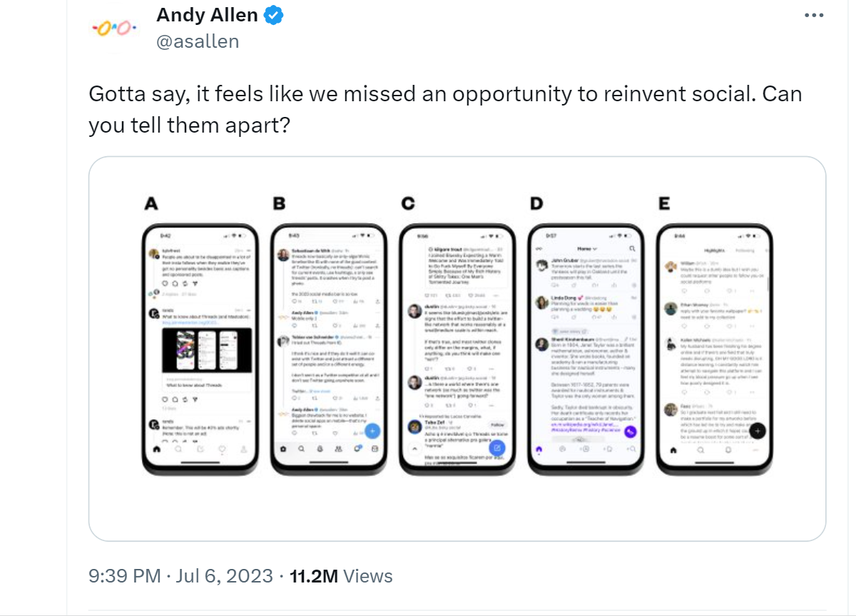Open the Andy Allen display name

[207, 15]
